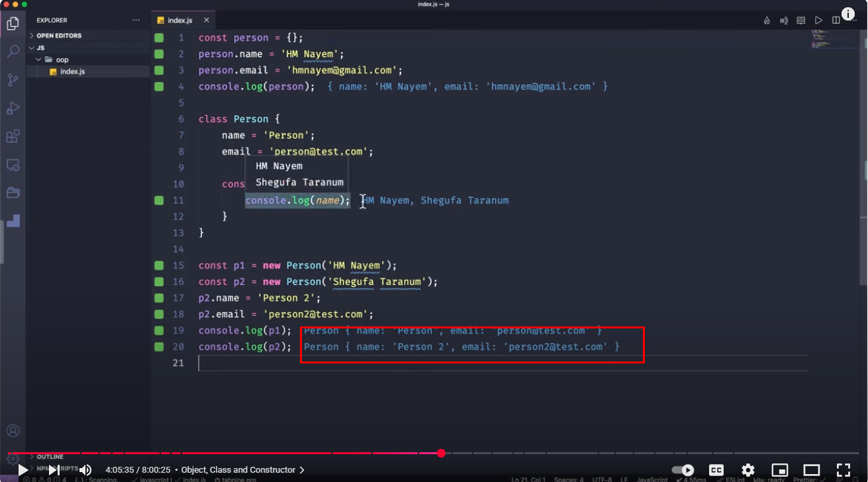
Task: Toggle the autoplay switch
Action: pos(683,469)
